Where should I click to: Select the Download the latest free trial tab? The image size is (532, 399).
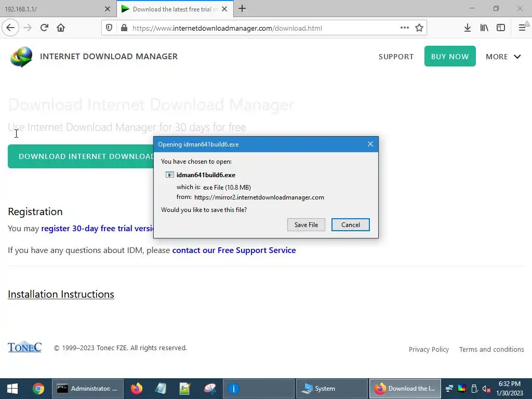click(175, 9)
